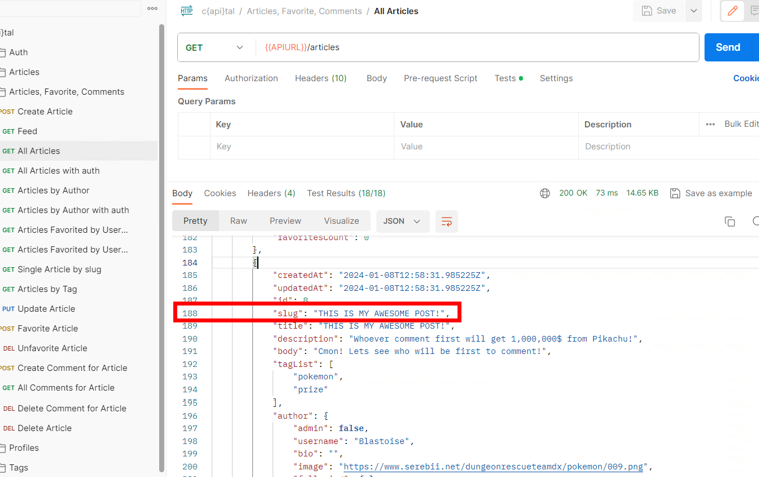Copy the response body with the copy icon
The width and height of the screenshot is (759, 477).
tap(729, 221)
